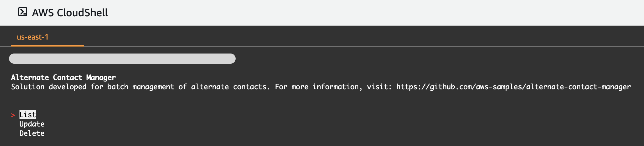Click the CloudShell terminal prompt icon
The image size is (644, 146).
tap(23, 12)
